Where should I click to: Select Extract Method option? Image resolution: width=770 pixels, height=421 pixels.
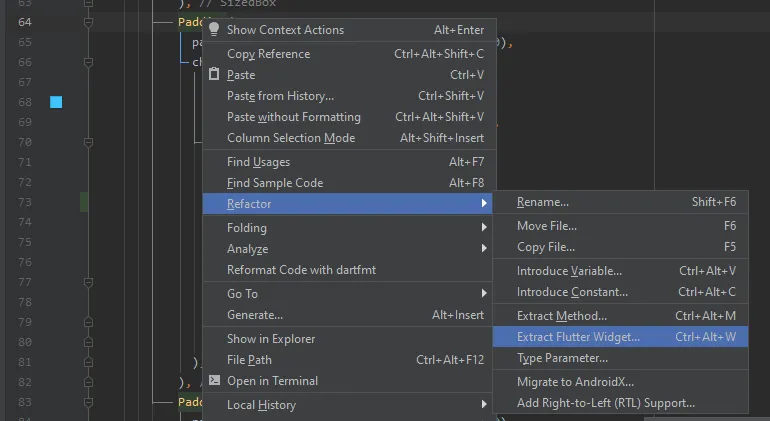point(561,316)
